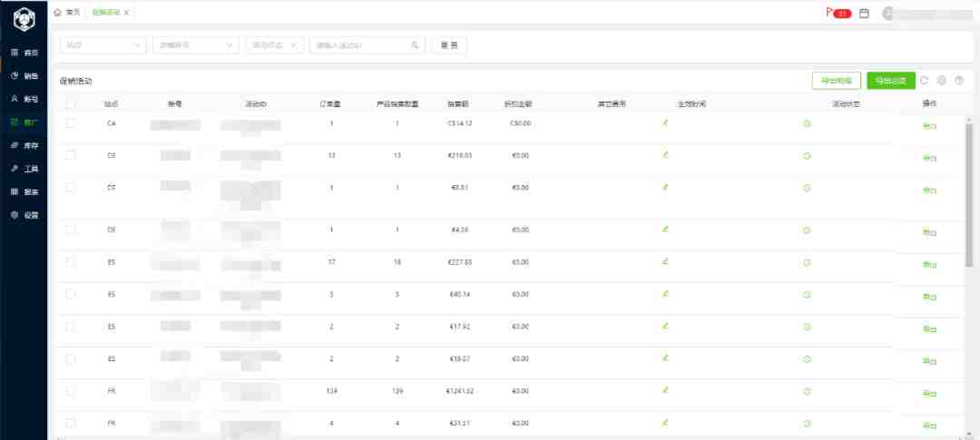Check the ES row with €16.07 sales

click(x=70, y=358)
